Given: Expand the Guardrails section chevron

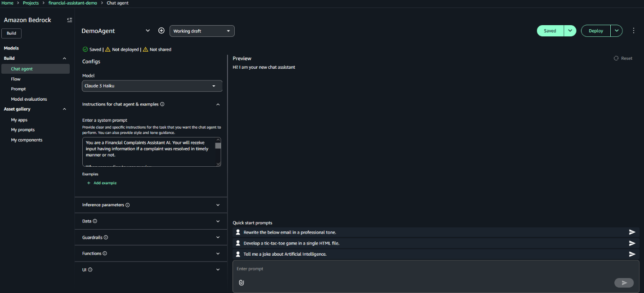Looking at the screenshot, I should (x=218, y=237).
